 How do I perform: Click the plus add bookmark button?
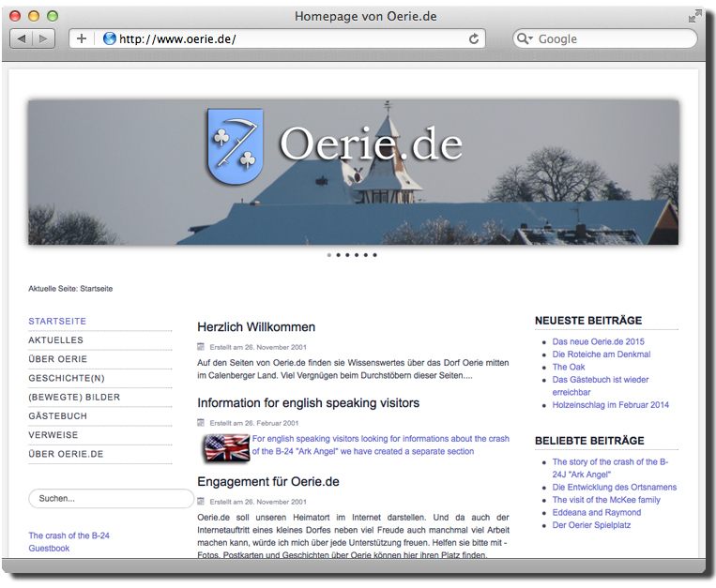click(x=82, y=38)
